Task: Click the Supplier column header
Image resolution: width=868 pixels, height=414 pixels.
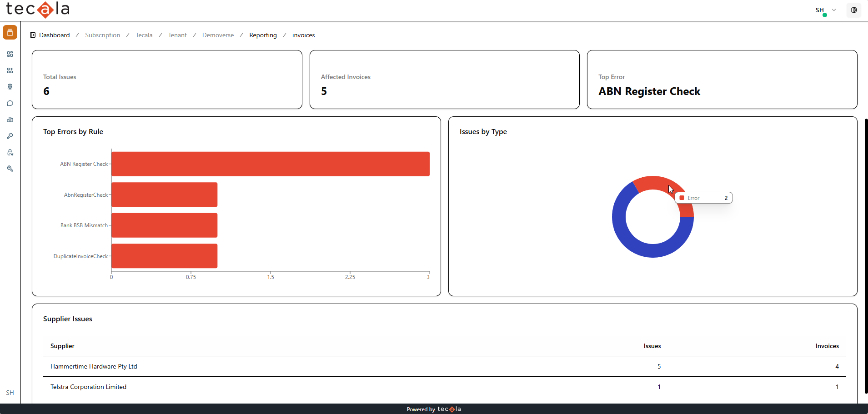Action: (x=62, y=346)
